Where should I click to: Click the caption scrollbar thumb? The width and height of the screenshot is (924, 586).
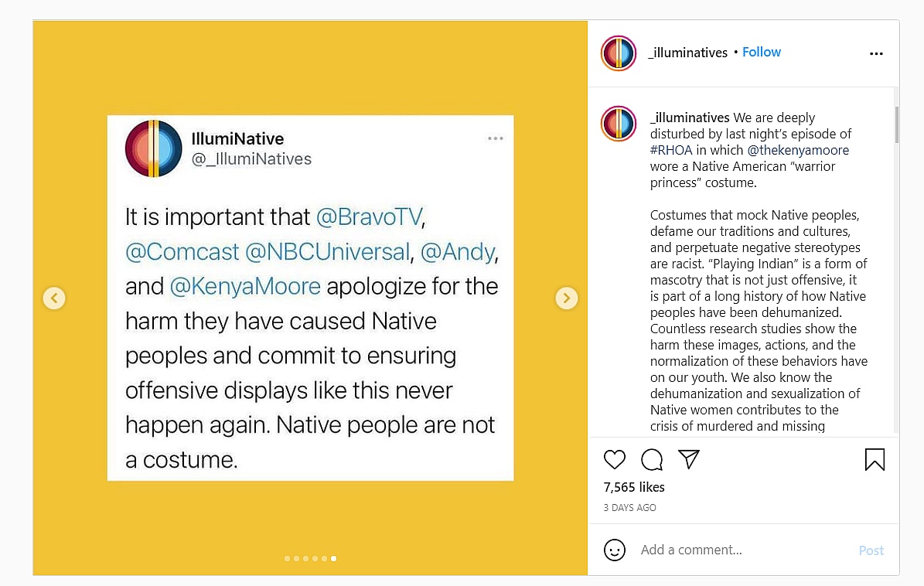(x=896, y=125)
